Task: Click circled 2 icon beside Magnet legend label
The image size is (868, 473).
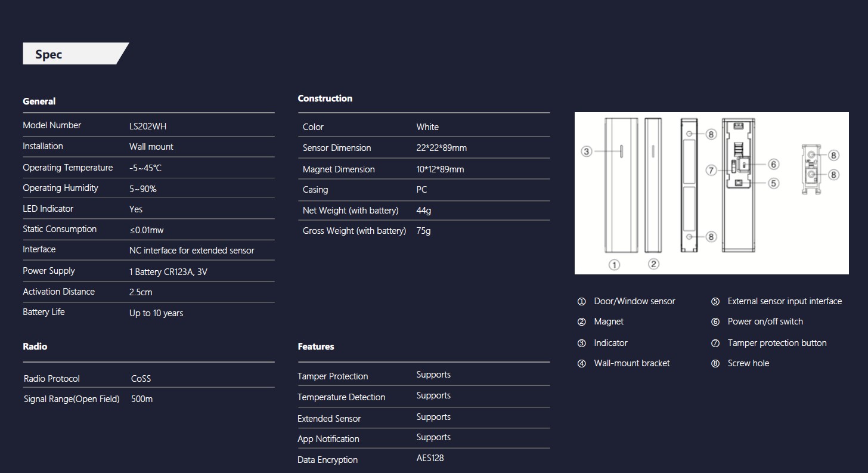Action: [582, 322]
